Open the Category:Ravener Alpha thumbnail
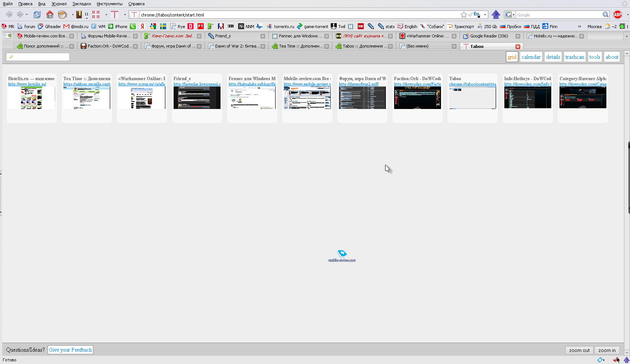 (583, 97)
